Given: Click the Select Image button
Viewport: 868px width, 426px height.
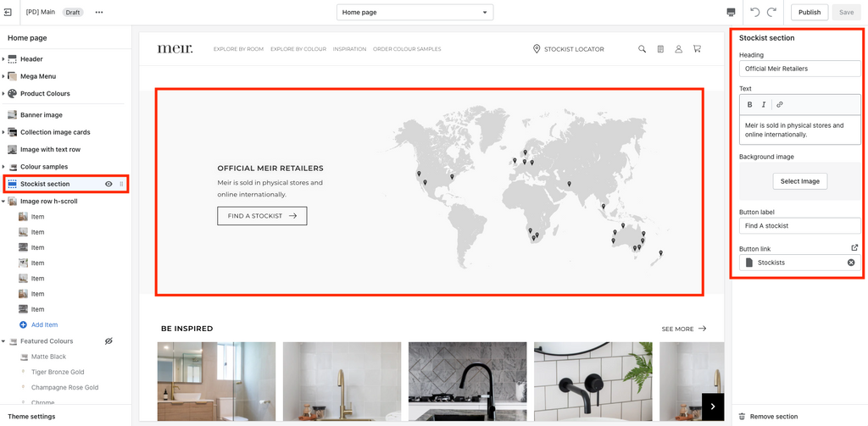Looking at the screenshot, I should [x=800, y=181].
